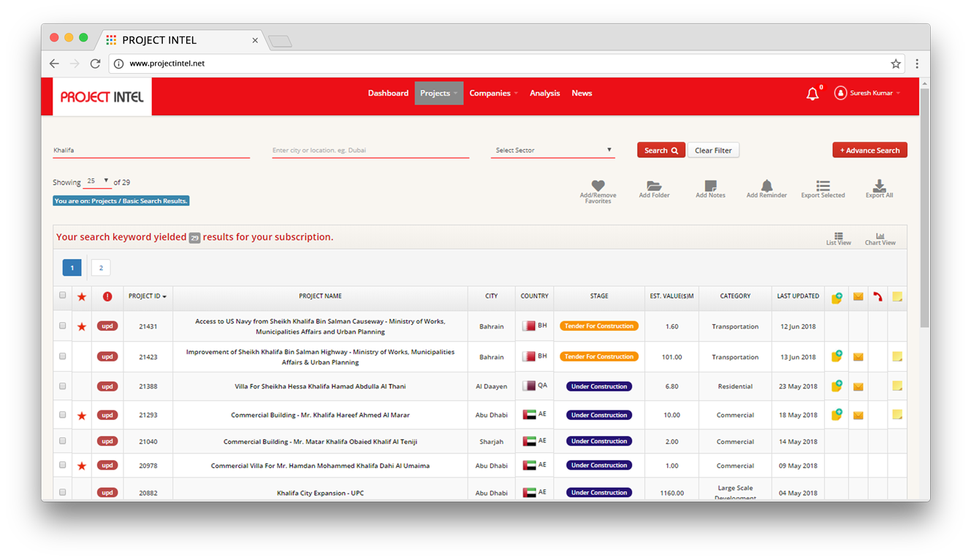
Task: Open the Chrome three-dot menu
Action: (x=917, y=64)
